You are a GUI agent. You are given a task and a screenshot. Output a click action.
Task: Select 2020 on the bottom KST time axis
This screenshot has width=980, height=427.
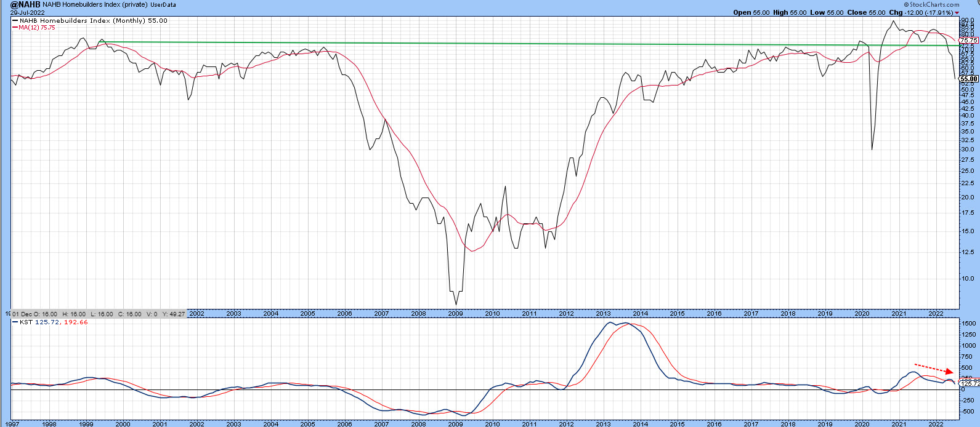(862, 423)
